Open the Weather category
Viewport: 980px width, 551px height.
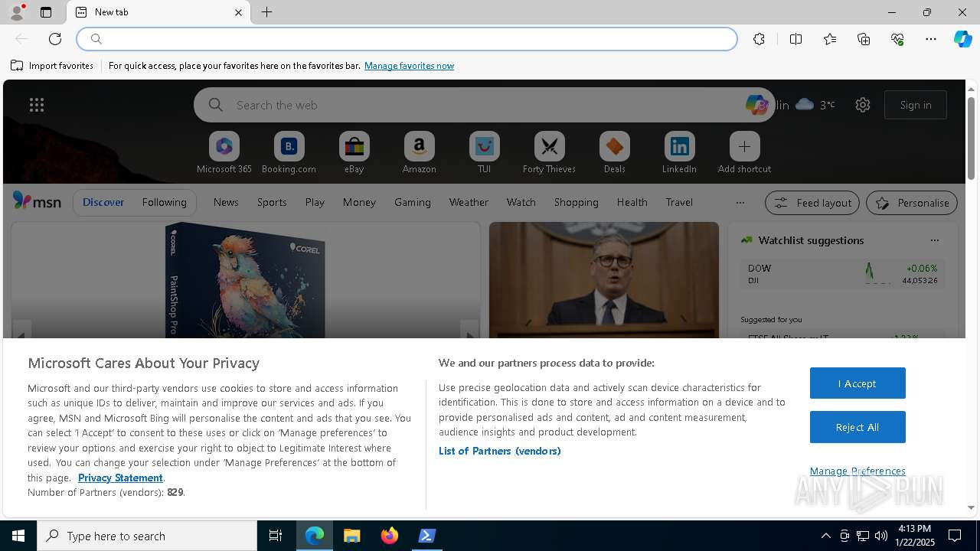(x=469, y=202)
